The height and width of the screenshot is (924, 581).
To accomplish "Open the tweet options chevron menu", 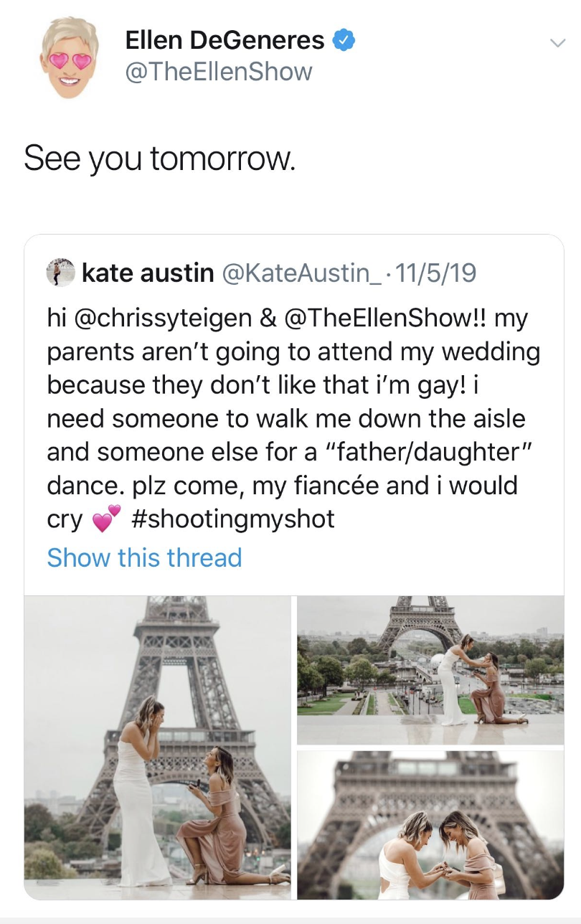I will (x=557, y=43).
